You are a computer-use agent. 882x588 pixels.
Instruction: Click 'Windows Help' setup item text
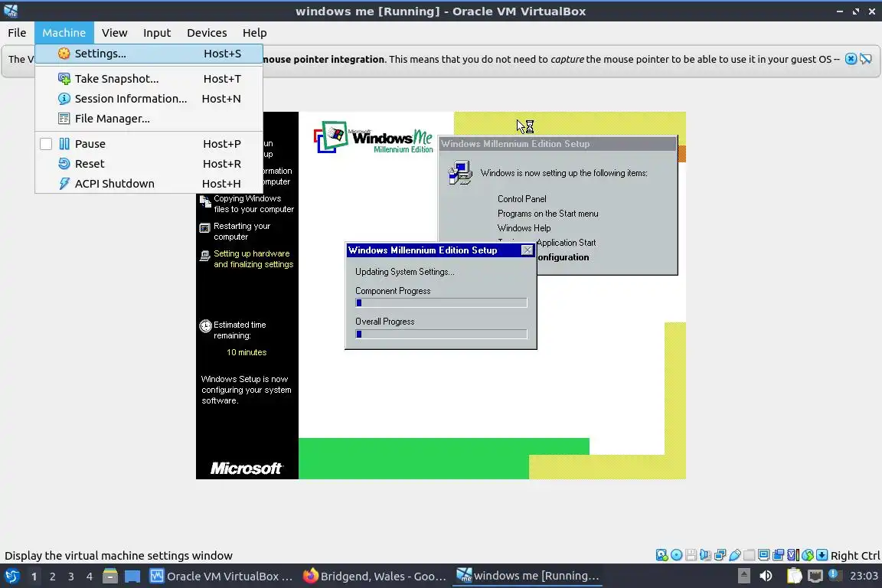pyautogui.click(x=524, y=228)
